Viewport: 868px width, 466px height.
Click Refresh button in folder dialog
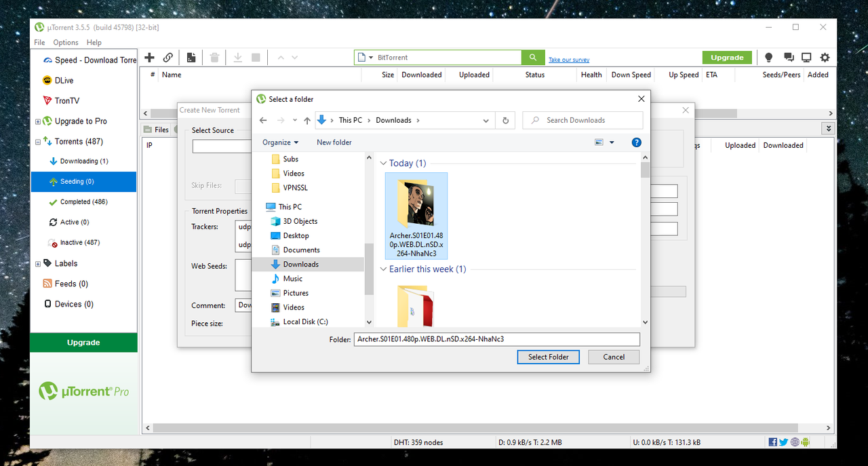coord(505,120)
